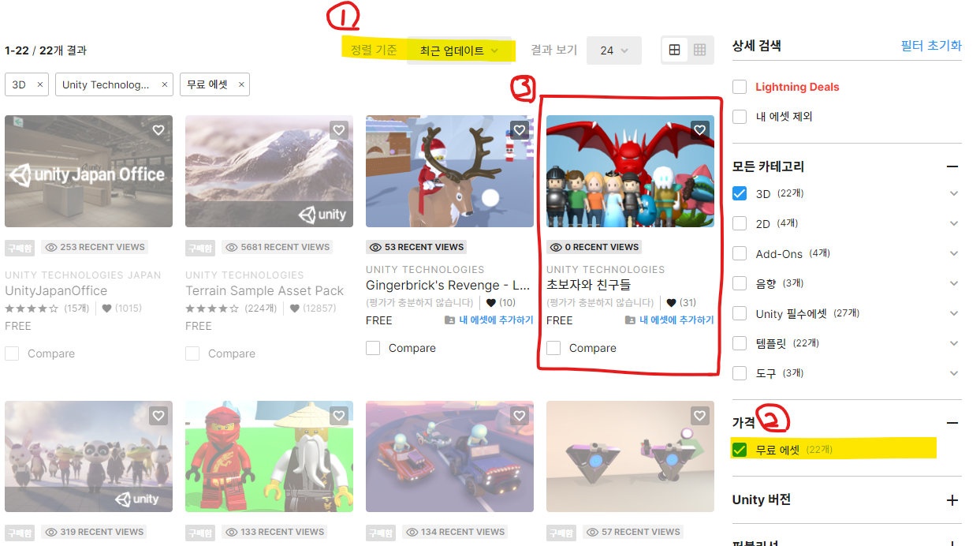
Task: Expand 템플릿 subcategories chevron
Action: (x=954, y=343)
